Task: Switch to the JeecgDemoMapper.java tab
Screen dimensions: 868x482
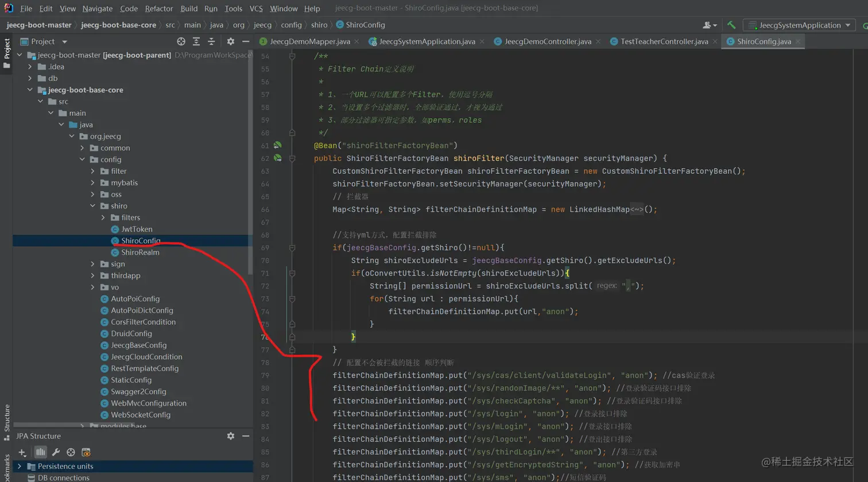Action: (310, 41)
